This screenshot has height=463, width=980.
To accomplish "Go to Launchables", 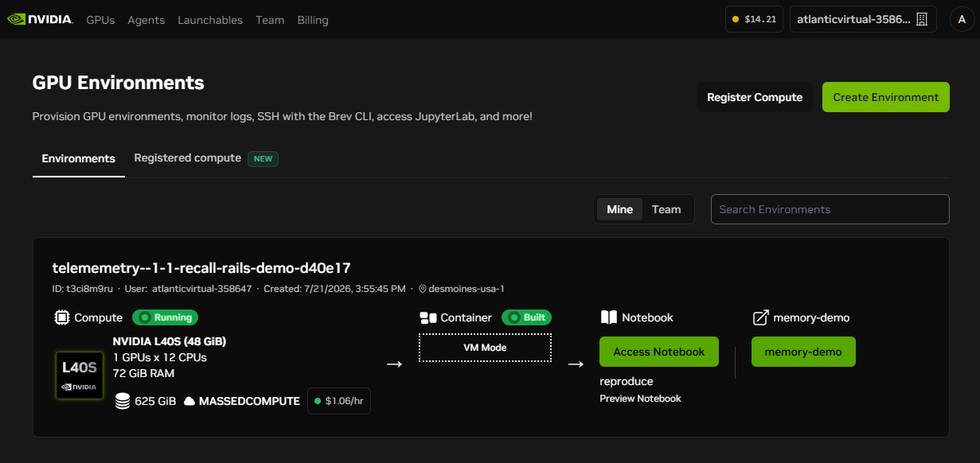I will (210, 20).
